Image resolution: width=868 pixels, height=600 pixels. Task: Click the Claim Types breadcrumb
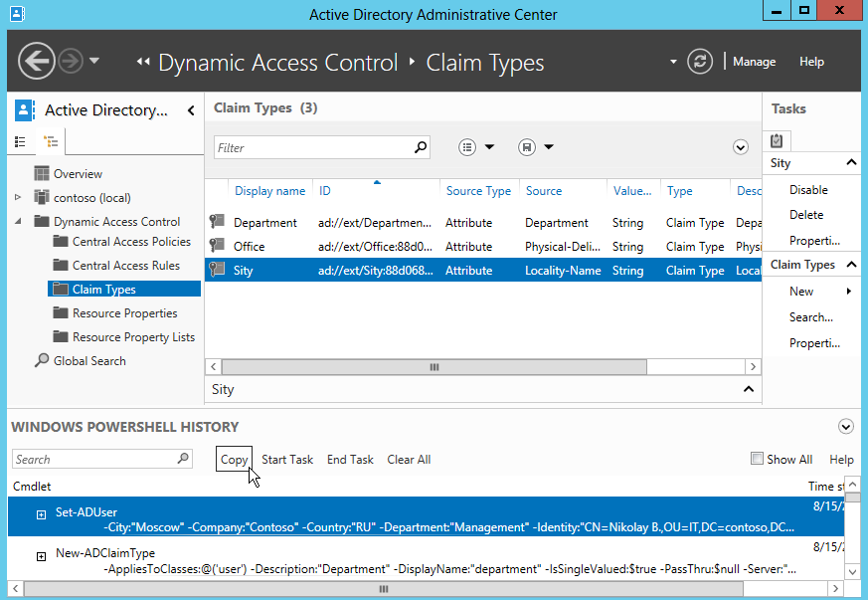(485, 63)
